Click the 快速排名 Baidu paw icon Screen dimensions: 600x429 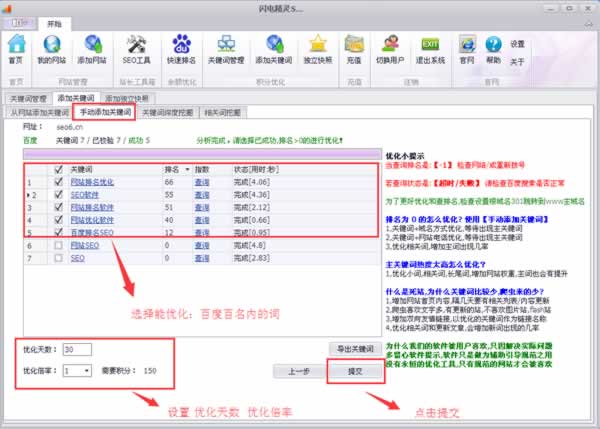click(x=182, y=46)
